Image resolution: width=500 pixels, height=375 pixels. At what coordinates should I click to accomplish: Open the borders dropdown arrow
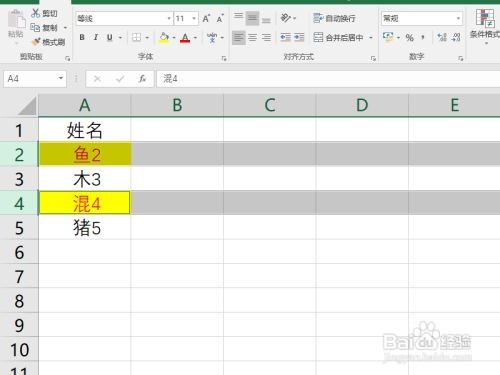(147, 37)
